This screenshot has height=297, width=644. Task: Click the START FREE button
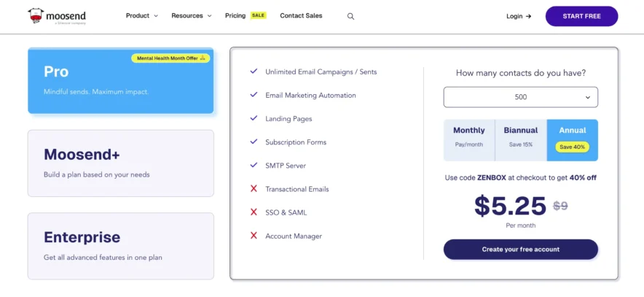[x=581, y=17]
